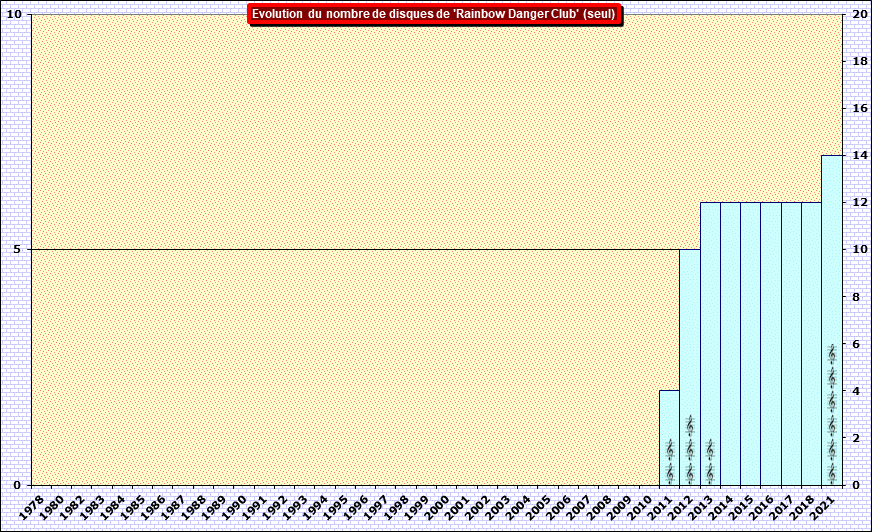Click the upper treble clef in the 2011 column
This screenshot has height=532, width=872.
pyautogui.click(x=669, y=449)
